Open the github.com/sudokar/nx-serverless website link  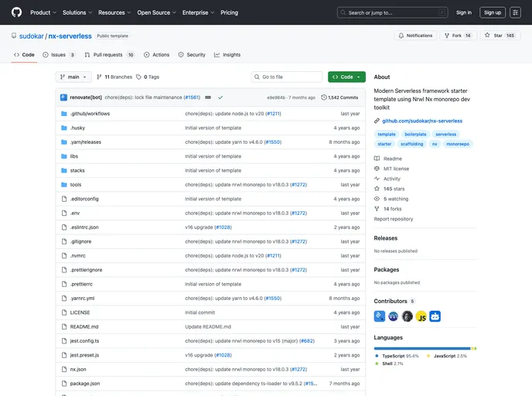pos(422,121)
